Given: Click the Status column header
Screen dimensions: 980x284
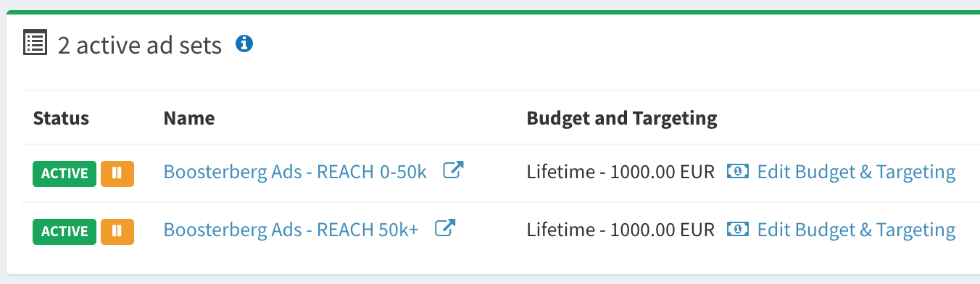Looking at the screenshot, I should [61, 118].
